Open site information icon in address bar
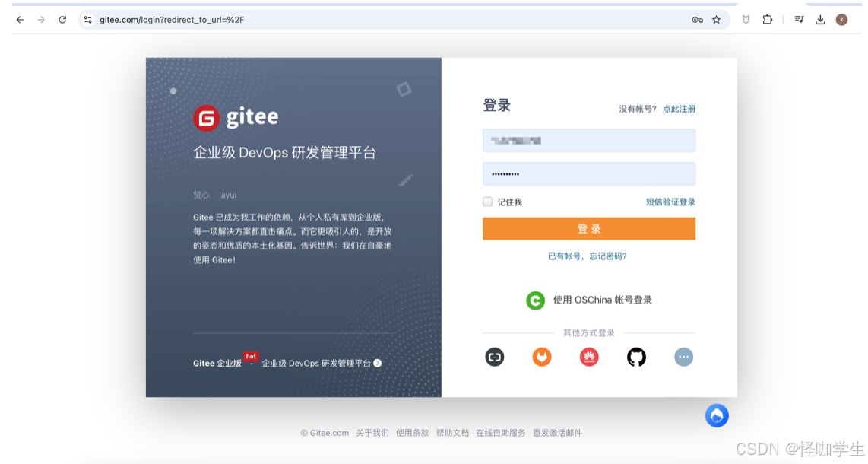The width and height of the screenshot is (868, 464). 87,20
